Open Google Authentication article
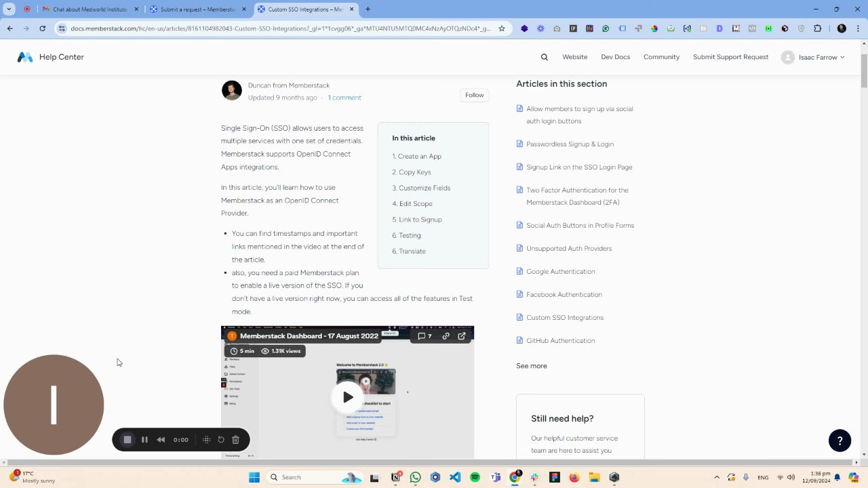This screenshot has height=488, width=868. tap(560, 272)
